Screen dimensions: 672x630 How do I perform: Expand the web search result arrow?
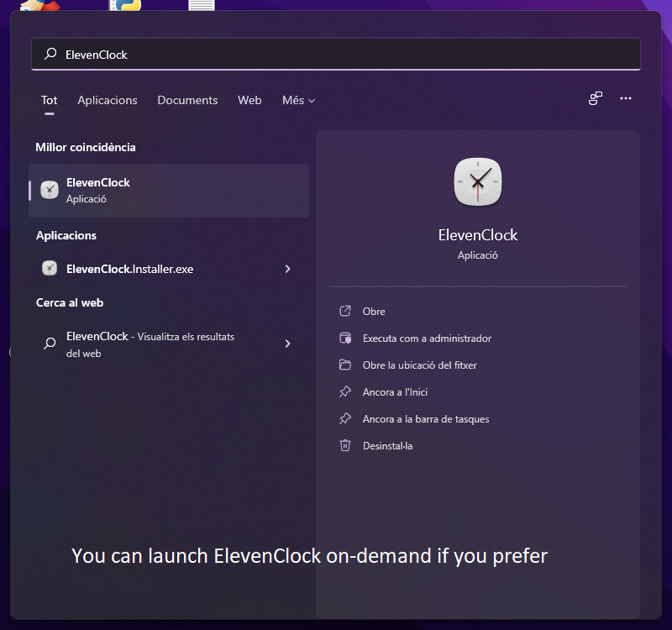pos(287,344)
